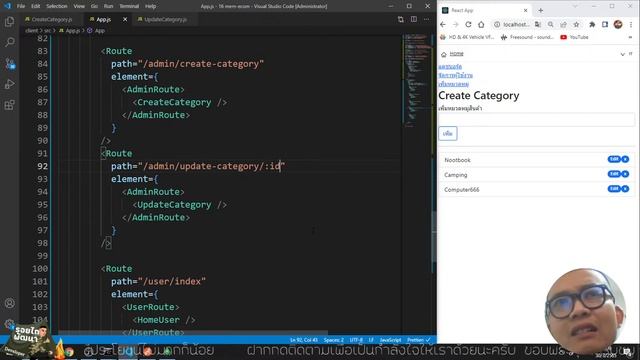Click delete X badge for Camping
The image size is (640, 360).
pos(625,174)
